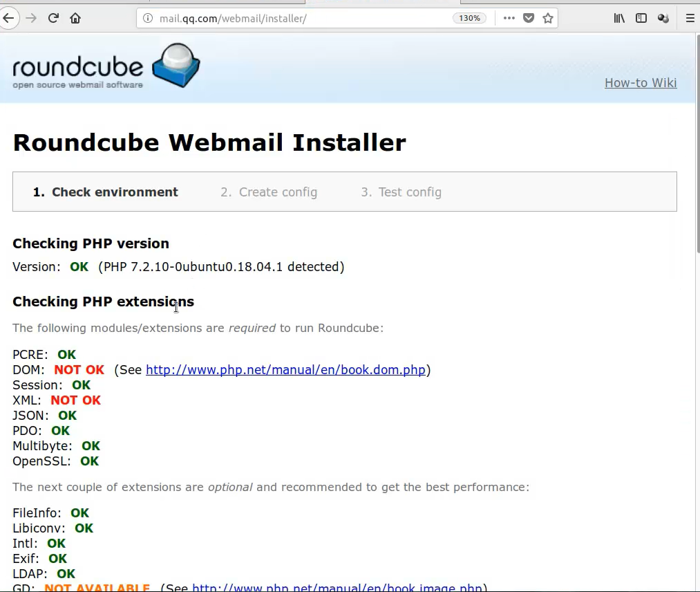
Task: Bookmark this page with the star
Action: point(548,18)
